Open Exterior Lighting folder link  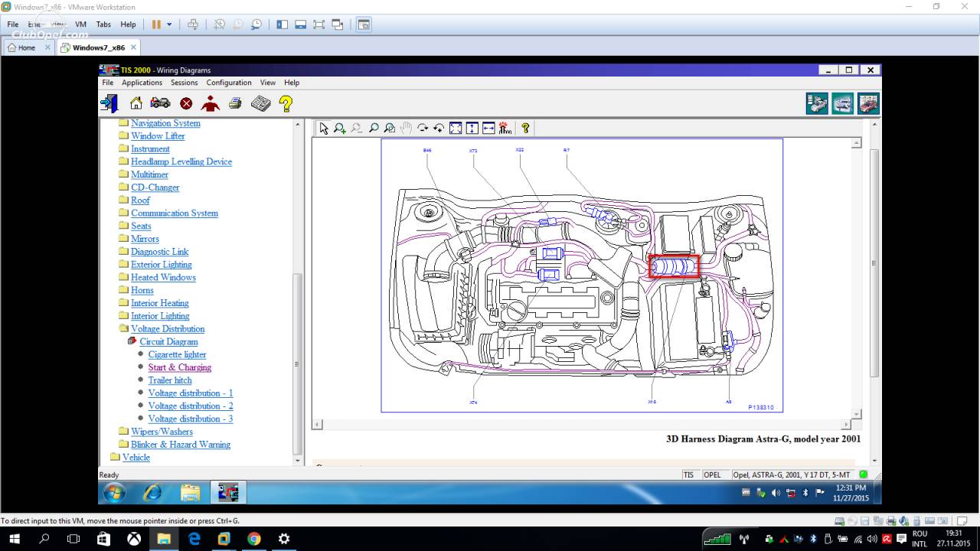point(162,265)
